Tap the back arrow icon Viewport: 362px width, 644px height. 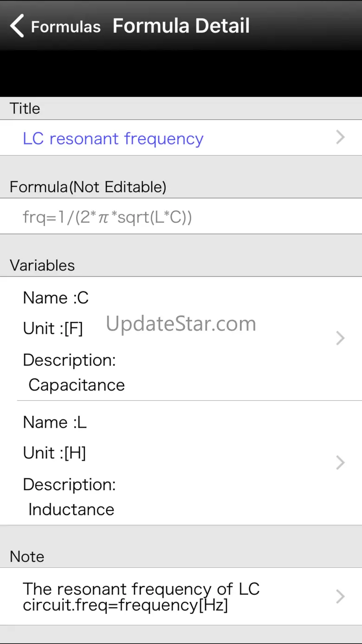click(17, 26)
